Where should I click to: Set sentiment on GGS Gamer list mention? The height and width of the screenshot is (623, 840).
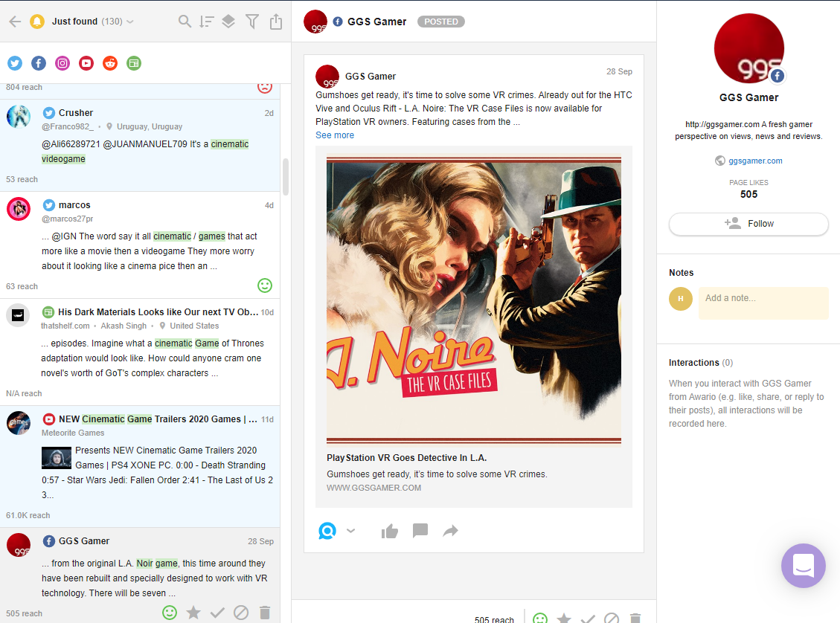170,613
